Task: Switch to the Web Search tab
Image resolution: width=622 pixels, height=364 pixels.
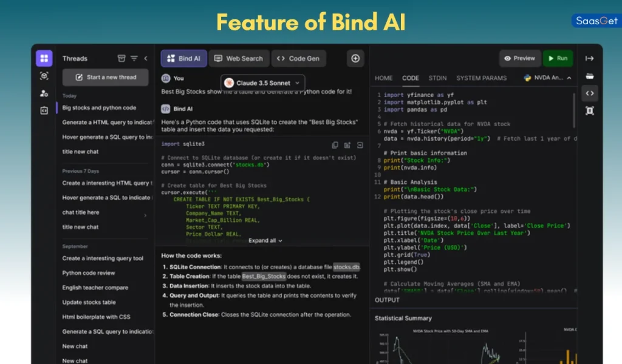Action: pyautogui.click(x=239, y=58)
